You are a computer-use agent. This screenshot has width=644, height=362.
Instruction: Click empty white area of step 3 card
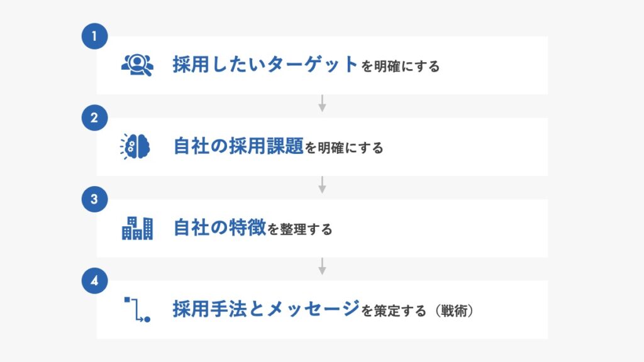[x=440, y=228]
